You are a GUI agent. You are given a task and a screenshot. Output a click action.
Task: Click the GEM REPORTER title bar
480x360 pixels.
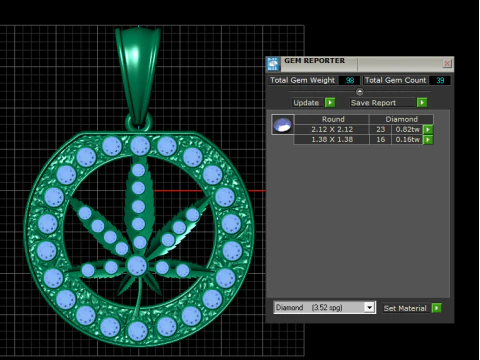[x=360, y=64]
